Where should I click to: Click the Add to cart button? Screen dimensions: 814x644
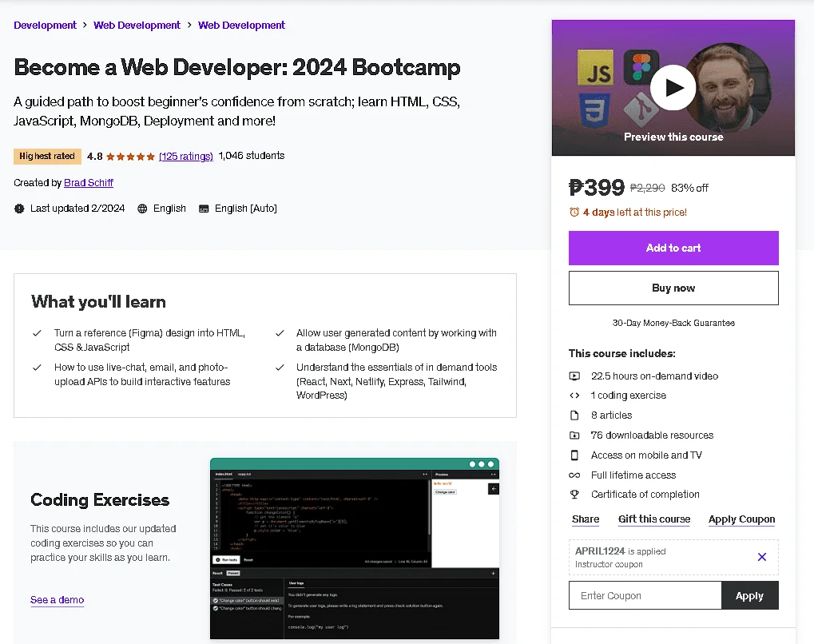(x=673, y=248)
